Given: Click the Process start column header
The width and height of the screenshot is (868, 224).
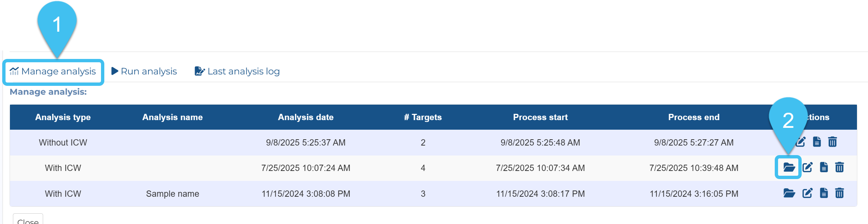Looking at the screenshot, I should pyautogui.click(x=540, y=117).
